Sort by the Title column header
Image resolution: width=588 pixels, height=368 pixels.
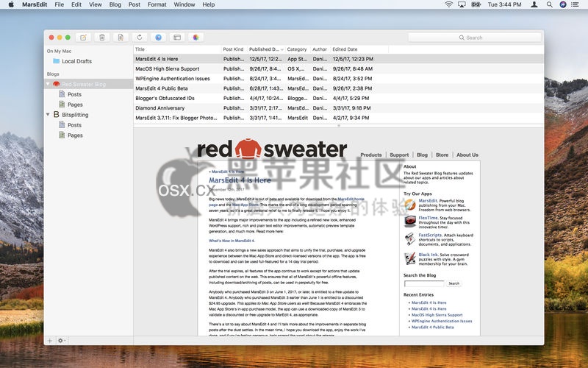[x=177, y=49]
